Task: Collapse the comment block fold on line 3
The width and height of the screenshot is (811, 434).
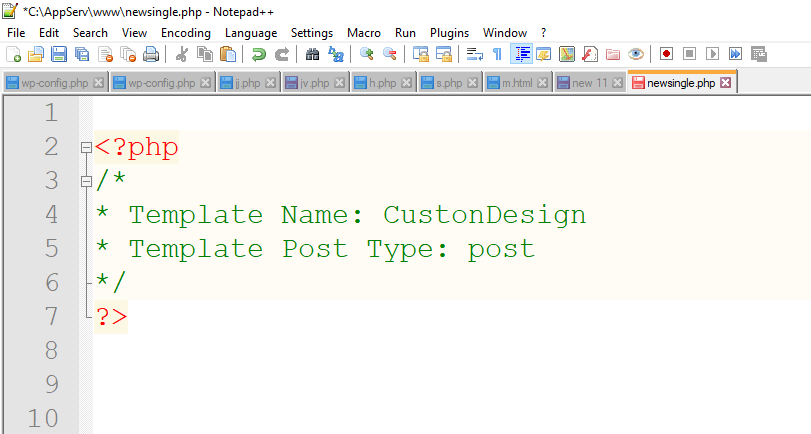Action: 86,181
